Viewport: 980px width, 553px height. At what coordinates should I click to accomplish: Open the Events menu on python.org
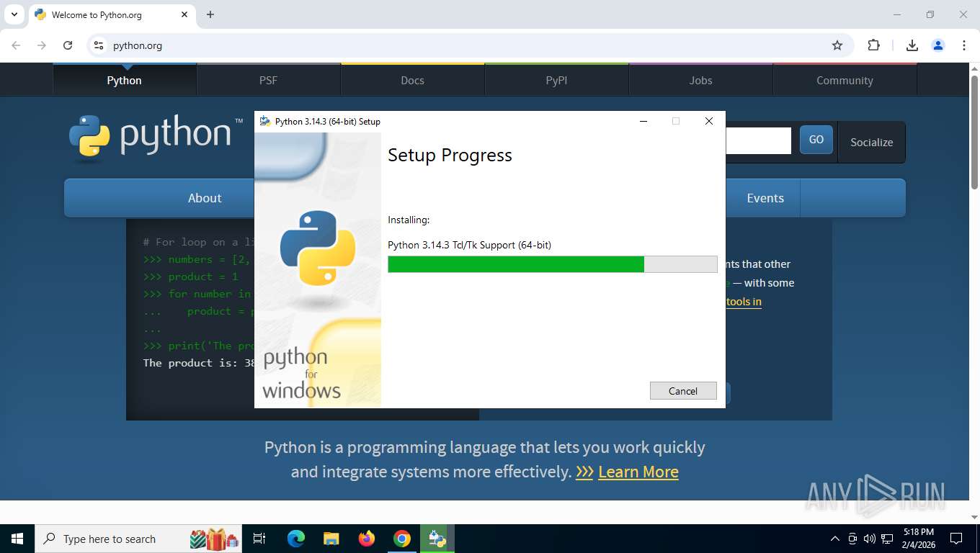[x=765, y=198]
